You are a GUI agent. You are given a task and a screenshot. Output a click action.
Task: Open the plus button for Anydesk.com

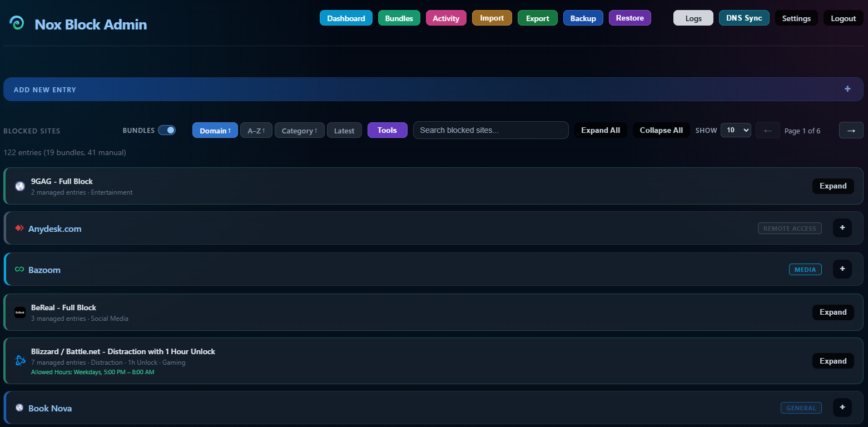[x=842, y=228]
